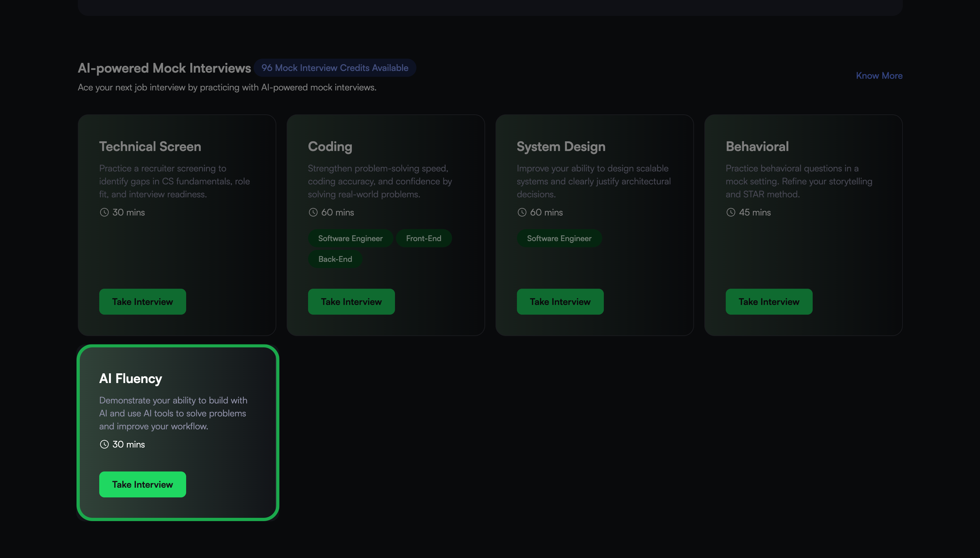Click the AI-powered Mock Interviews heading
The image size is (980, 558).
164,68
